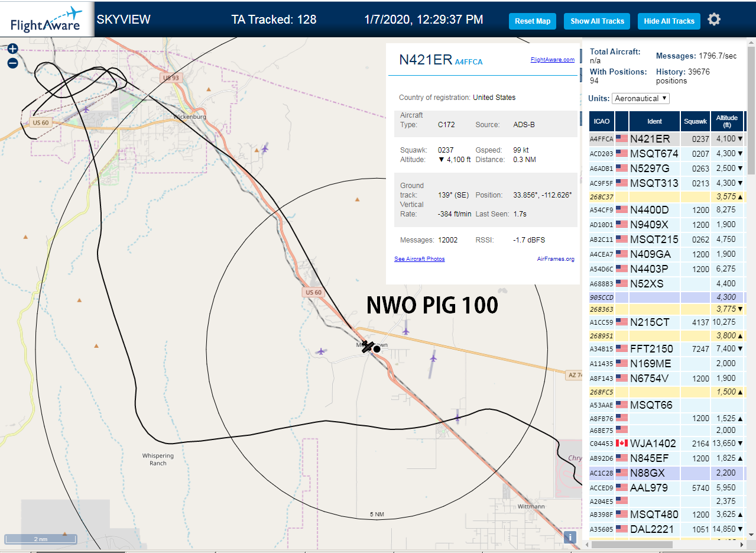Click Hide All Tracks button
This screenshot has width=756, height=553.
(x=669, y=21)
